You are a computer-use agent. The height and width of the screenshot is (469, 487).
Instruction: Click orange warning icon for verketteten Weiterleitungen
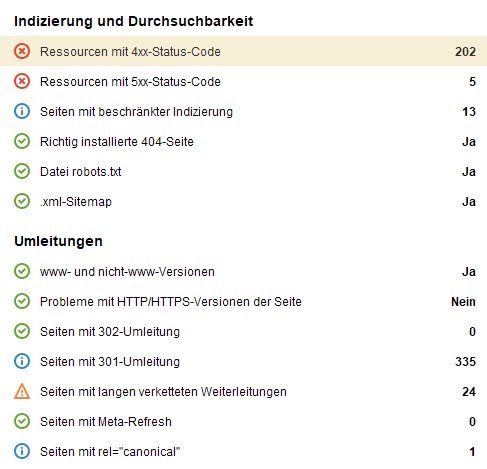(22, 391)
